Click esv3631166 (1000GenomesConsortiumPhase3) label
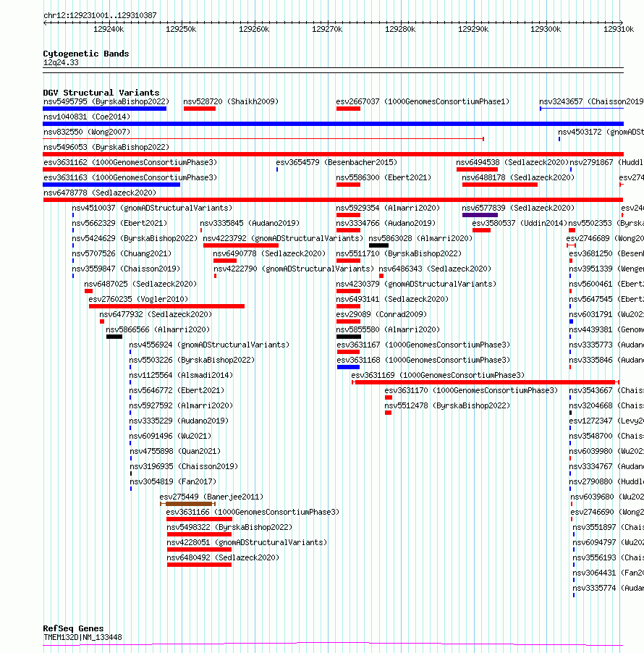The height and width of the screenshot is (653, 644). tap(253, 512)
